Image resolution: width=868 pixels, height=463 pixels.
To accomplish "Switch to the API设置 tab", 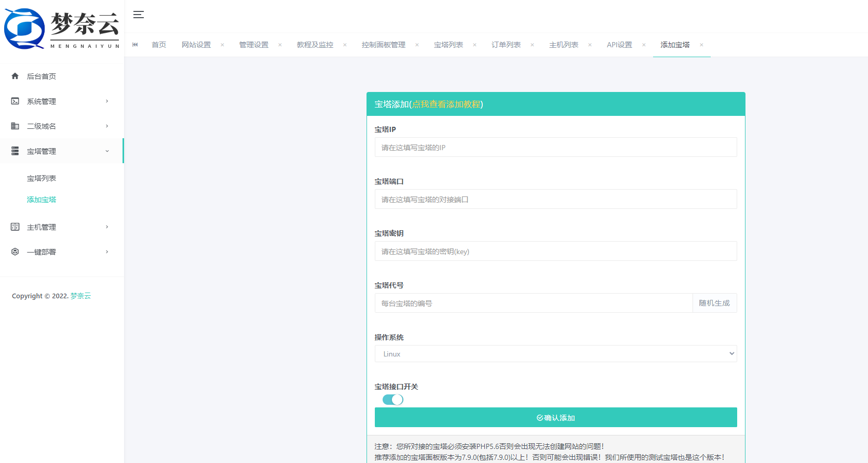I will click(619, 45).
